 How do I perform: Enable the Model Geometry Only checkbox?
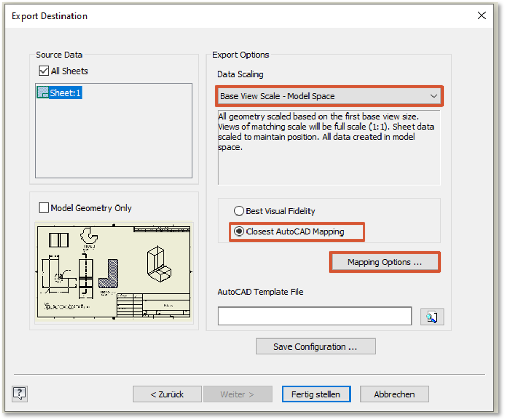44,208
